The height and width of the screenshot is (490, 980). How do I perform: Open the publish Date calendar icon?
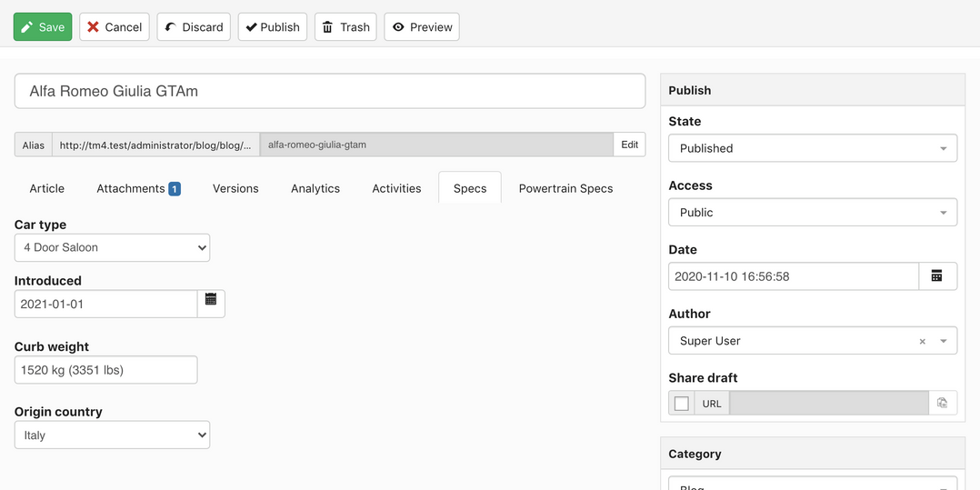pyautogui.click(x=937, y=276)
